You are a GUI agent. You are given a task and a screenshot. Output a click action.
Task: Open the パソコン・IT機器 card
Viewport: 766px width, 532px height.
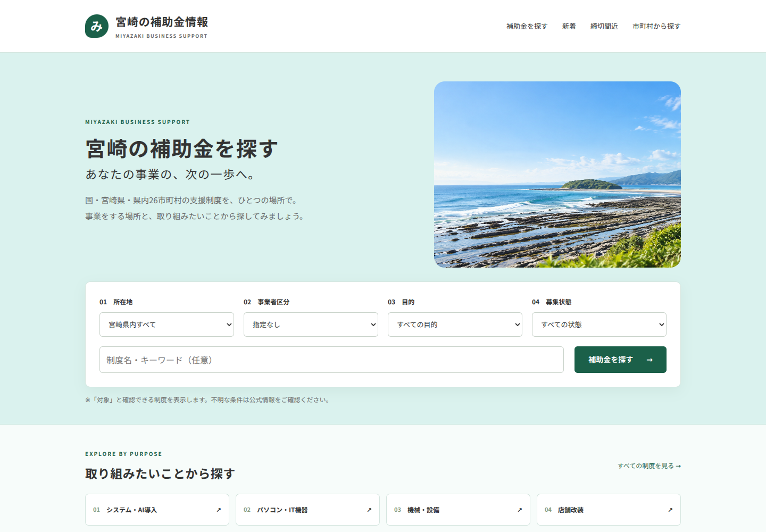[x=307, y=510]
